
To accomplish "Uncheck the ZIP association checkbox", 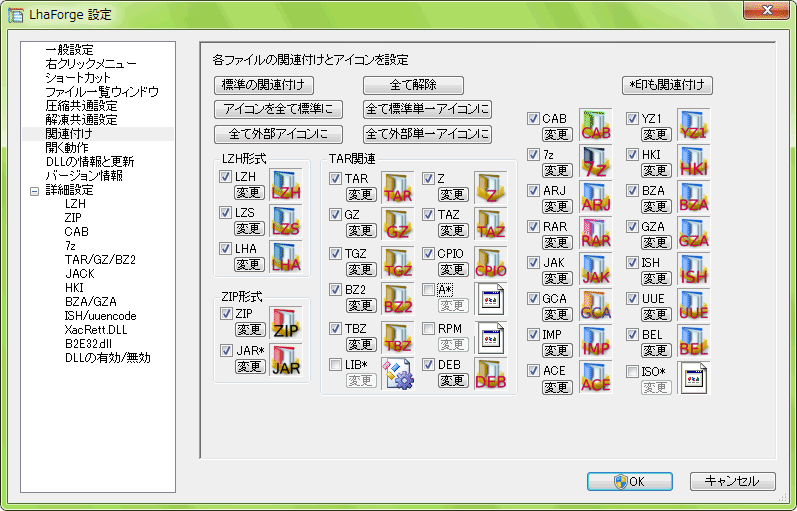I will pos(226,313).
